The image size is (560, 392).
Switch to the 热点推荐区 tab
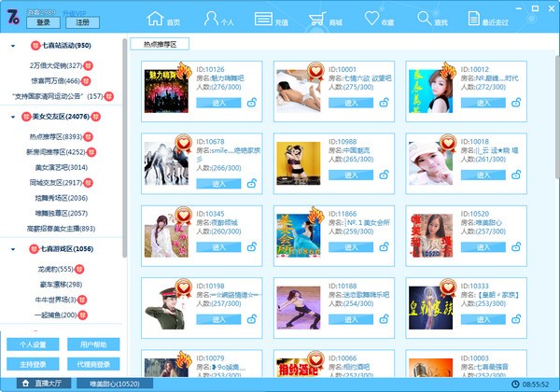tap(160, 44)
